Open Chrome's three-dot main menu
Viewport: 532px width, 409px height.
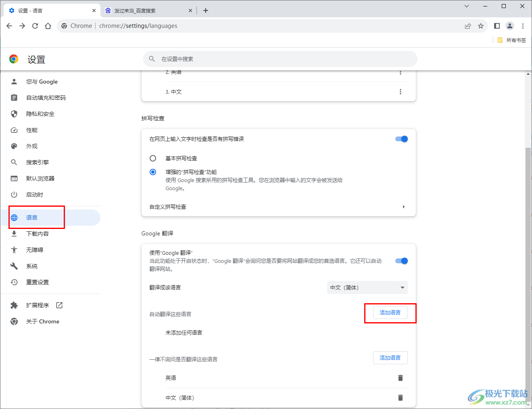[523, 26]
